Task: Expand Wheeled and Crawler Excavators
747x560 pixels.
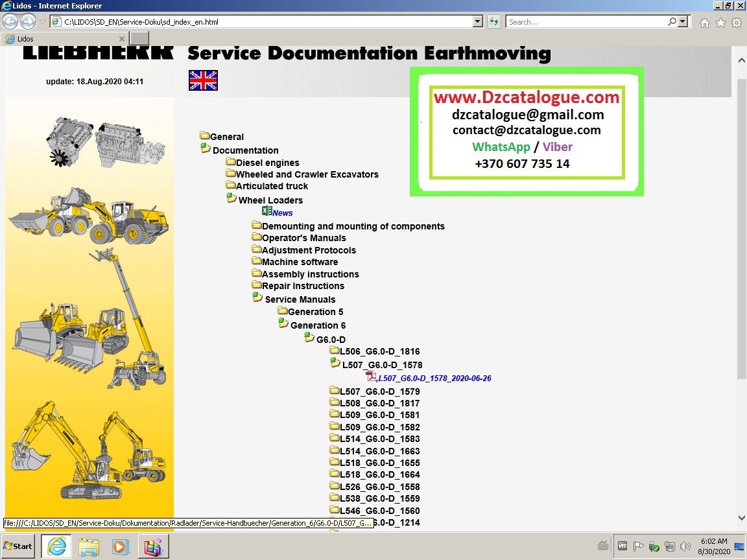Action: (307, 174)
